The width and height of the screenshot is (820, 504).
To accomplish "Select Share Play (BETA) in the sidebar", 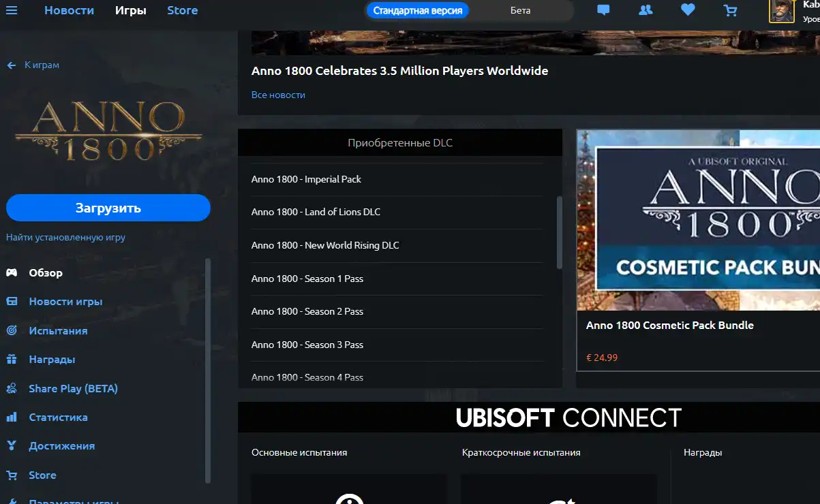I will 74,388.
